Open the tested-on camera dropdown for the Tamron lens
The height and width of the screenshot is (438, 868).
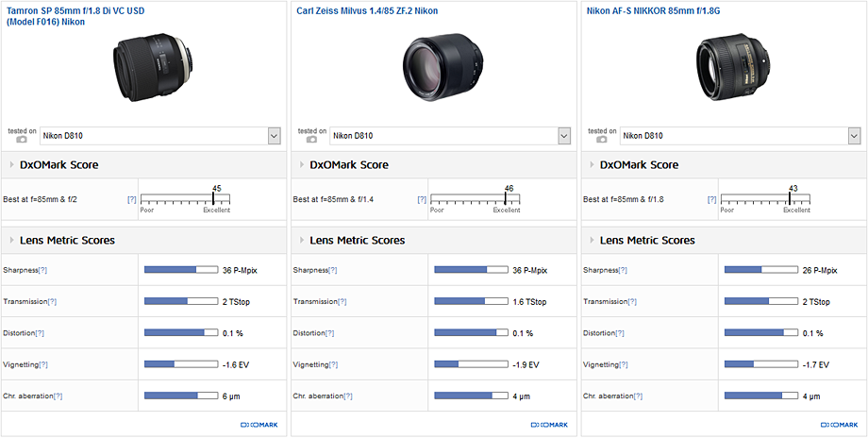click(160, 136)
